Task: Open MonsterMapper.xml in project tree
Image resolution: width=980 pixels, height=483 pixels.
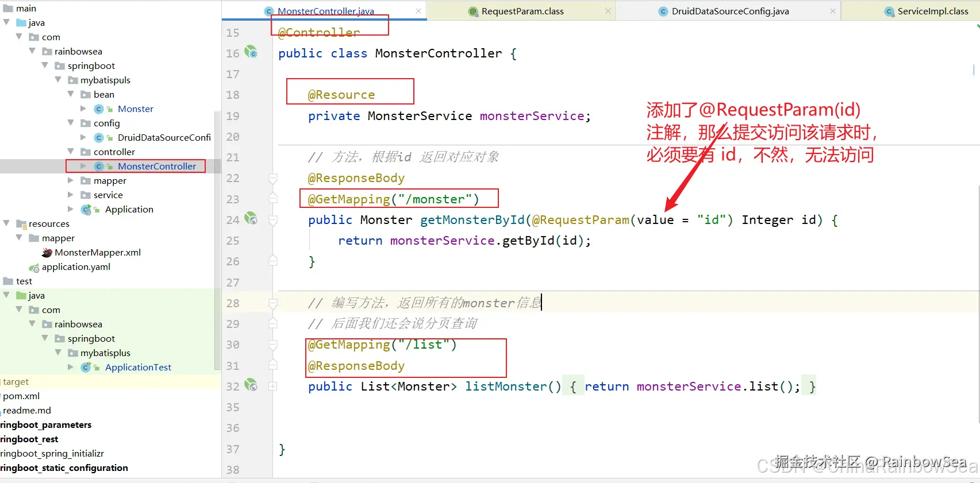Action: click(x=98, y=253)
